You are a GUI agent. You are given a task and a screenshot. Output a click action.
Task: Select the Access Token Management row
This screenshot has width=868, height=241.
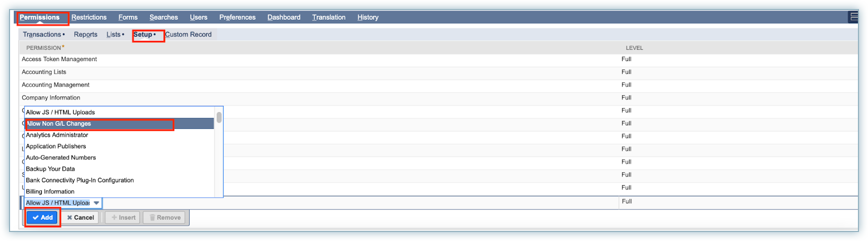click(x=59, y=59)
